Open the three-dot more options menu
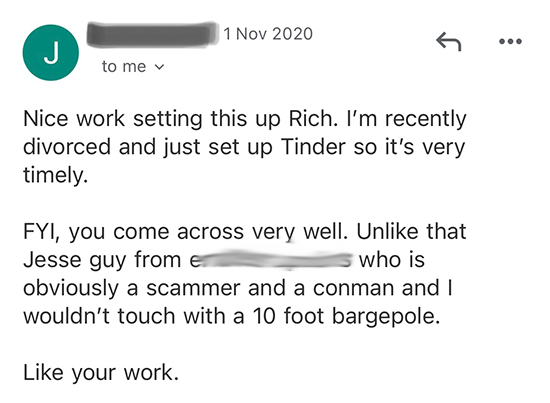The image size is (550, 403). (x=510, y=41)
